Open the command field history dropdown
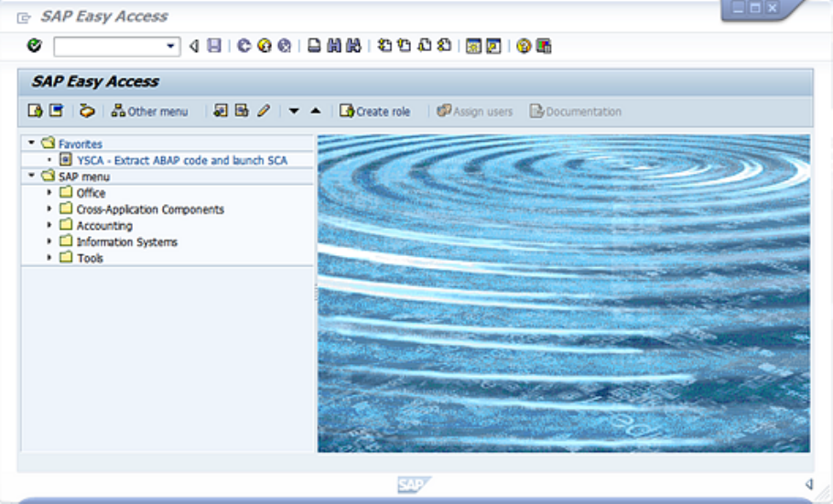Screen dimensions: 833x504 tap(171, 47)
